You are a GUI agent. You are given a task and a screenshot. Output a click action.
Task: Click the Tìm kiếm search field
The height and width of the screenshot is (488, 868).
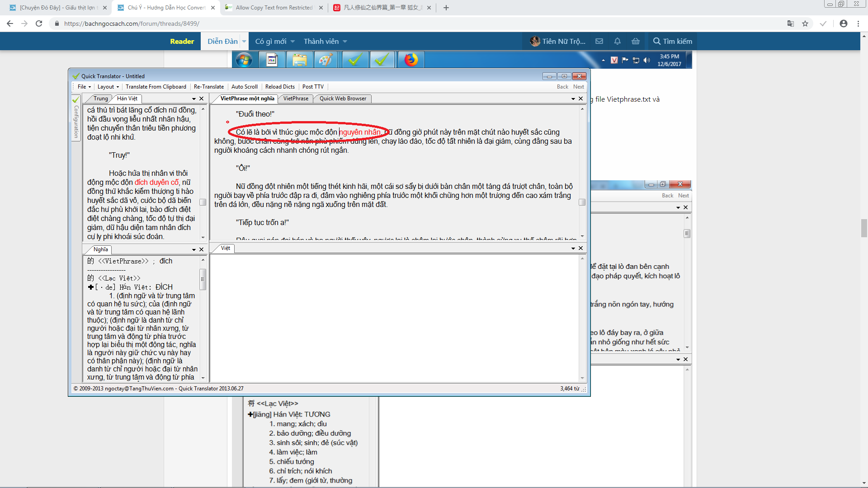672,41
